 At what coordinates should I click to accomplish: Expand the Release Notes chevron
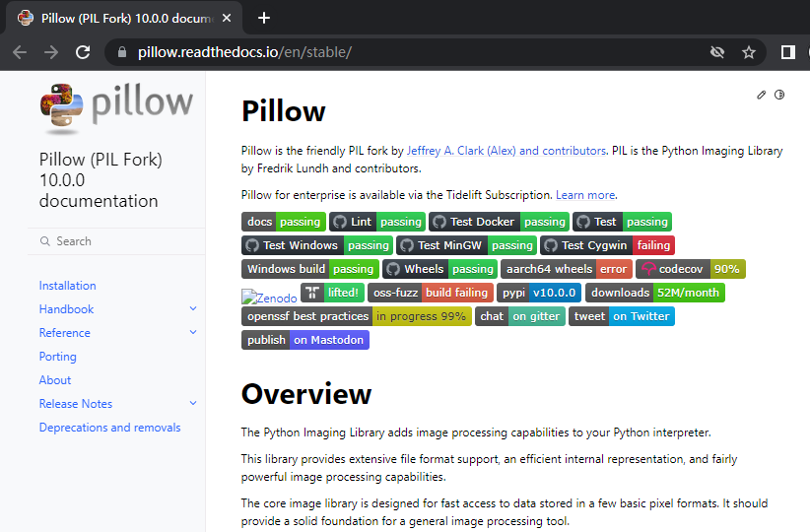tap(193, 403)
